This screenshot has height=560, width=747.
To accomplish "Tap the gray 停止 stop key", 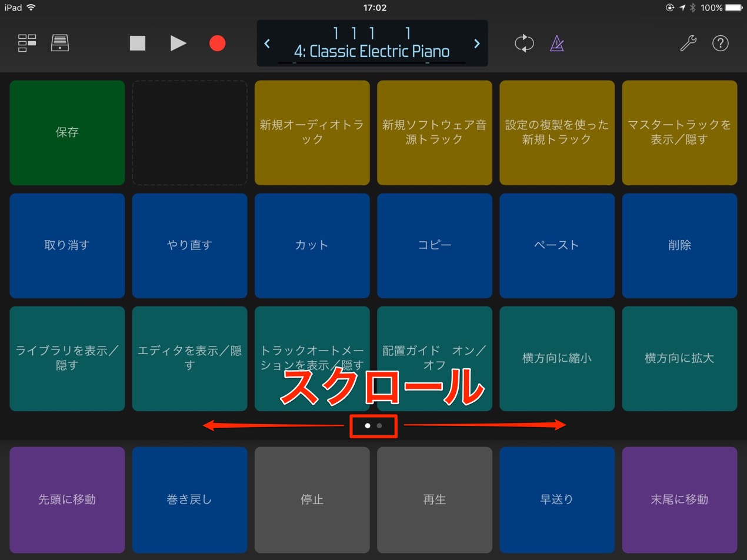I will [x=312, y=499].
